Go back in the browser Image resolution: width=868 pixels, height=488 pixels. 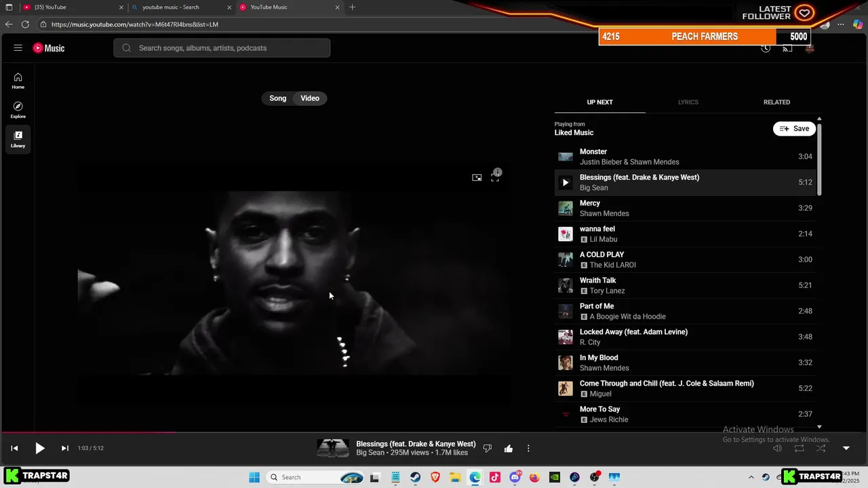[x=9, y=24]
